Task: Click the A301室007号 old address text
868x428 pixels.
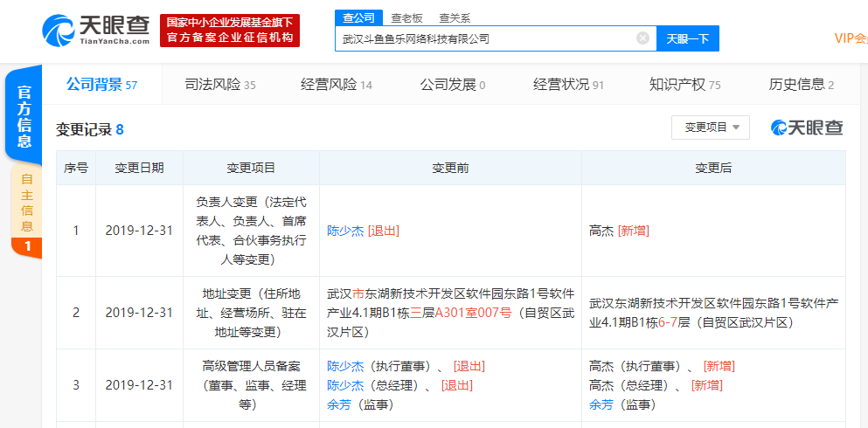Action: coord(474,313)
